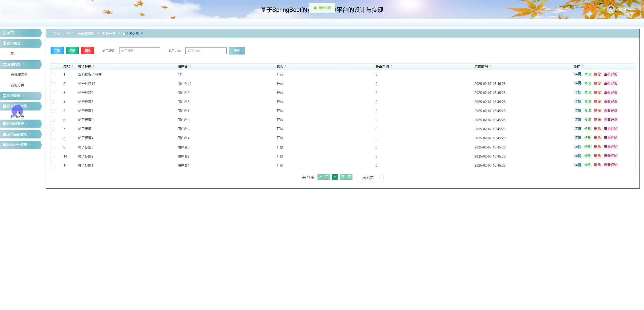Sort by 帖子标题 column arrows
This screenshot has width=644, height=310.
pyautogui.click(x=94, y=67)
